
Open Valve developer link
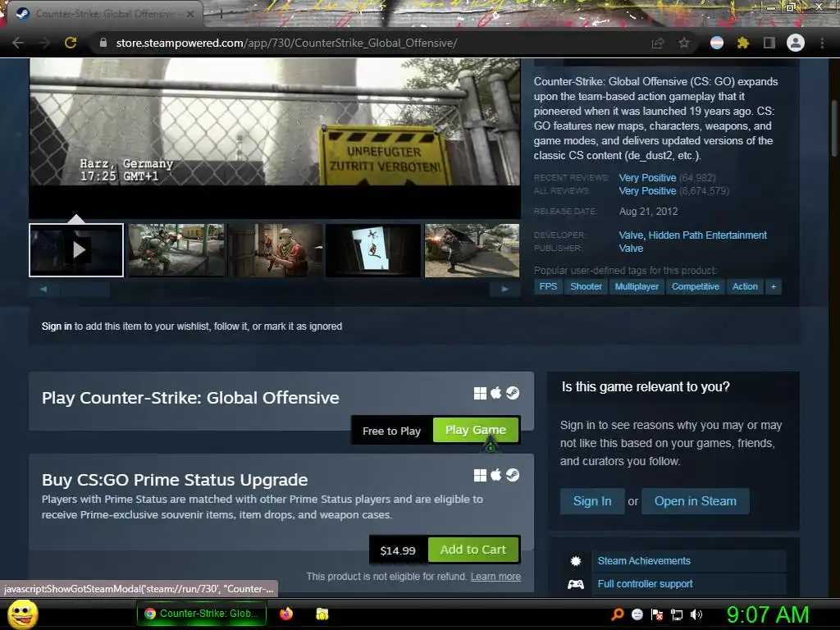coord(631,235)
